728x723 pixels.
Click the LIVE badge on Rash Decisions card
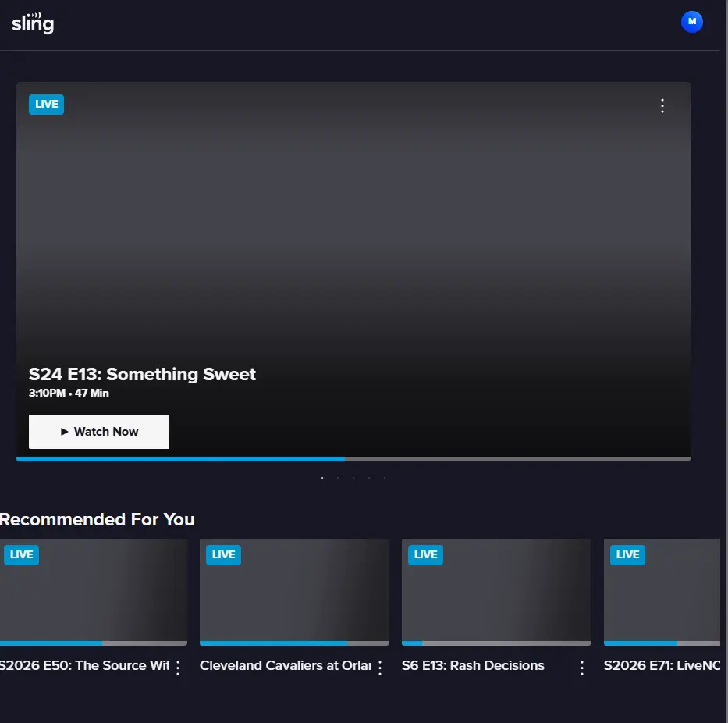[425, 555]
